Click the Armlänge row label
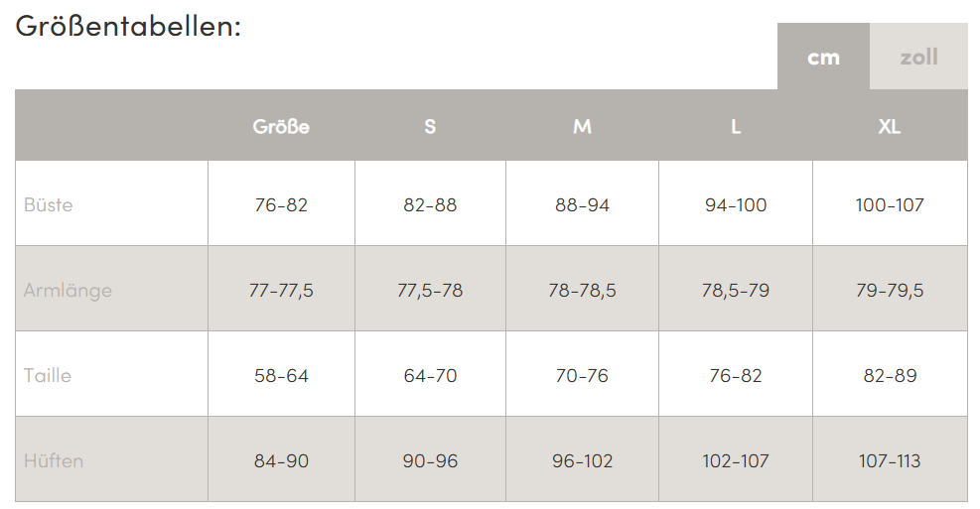 point(68,291)
